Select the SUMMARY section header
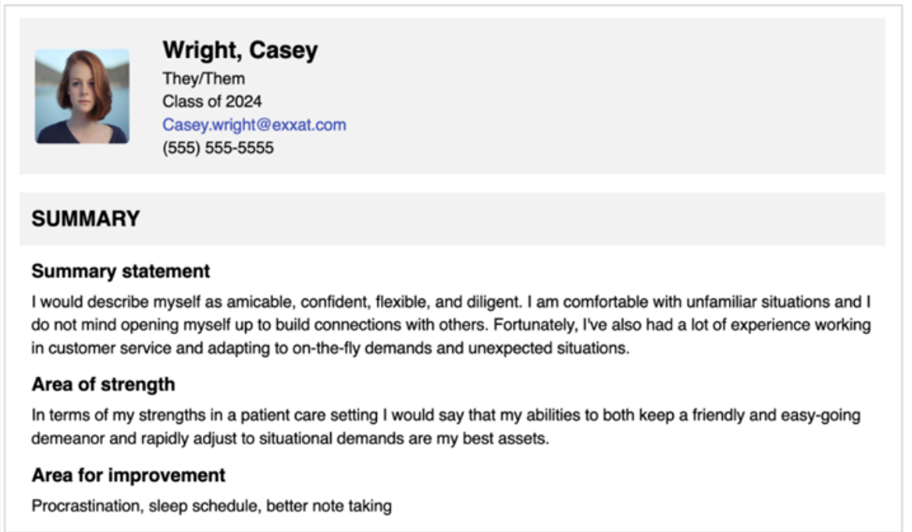The image size is (912, 532). coord(86,219)
